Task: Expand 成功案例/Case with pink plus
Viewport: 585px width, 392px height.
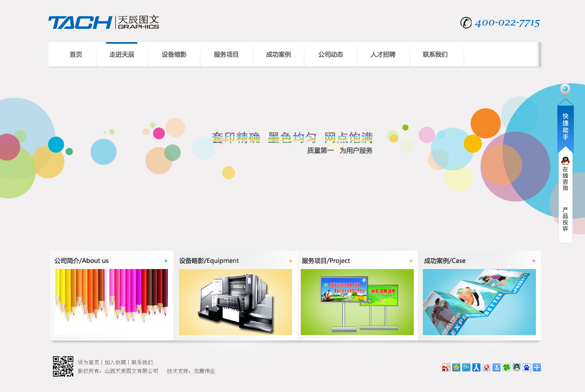Action: (x=534, y=261)
